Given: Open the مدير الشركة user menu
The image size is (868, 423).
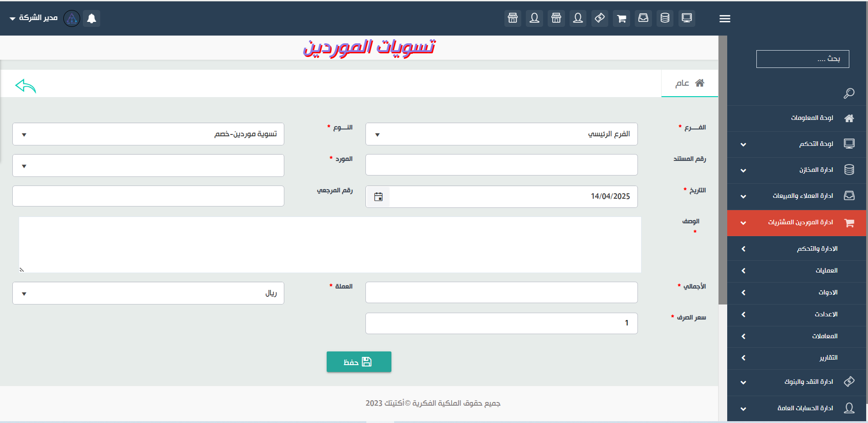Looking at the screenshot, I should tap(34, 18).
